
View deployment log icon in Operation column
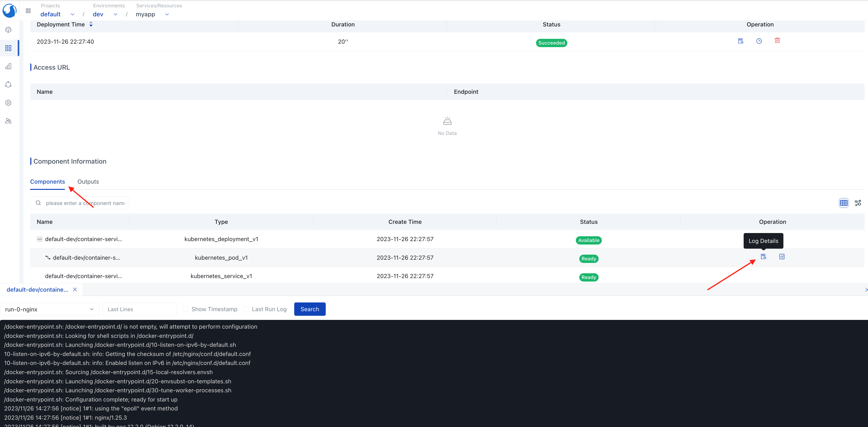tap(740, 41)
